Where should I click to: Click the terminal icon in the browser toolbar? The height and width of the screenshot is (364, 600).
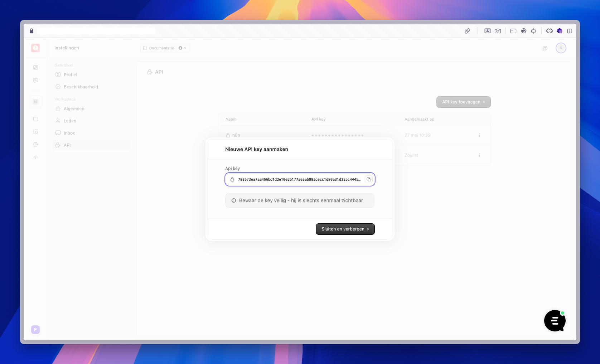click(x=513, y=31)
